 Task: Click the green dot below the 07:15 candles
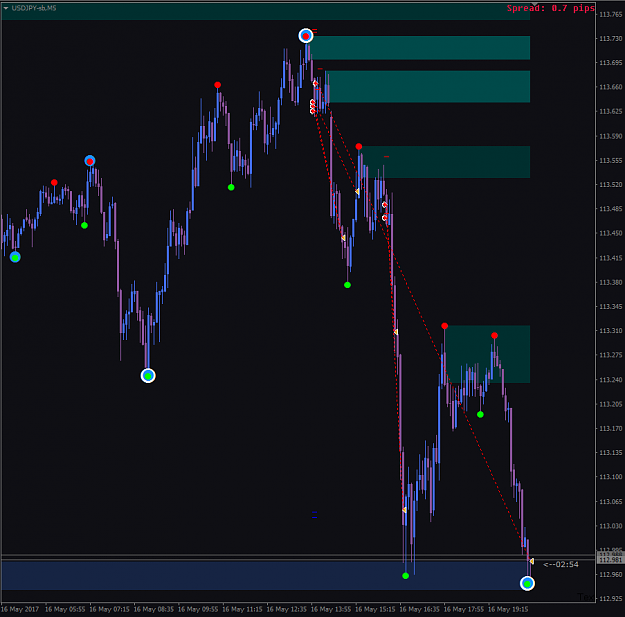pos(84,226)
